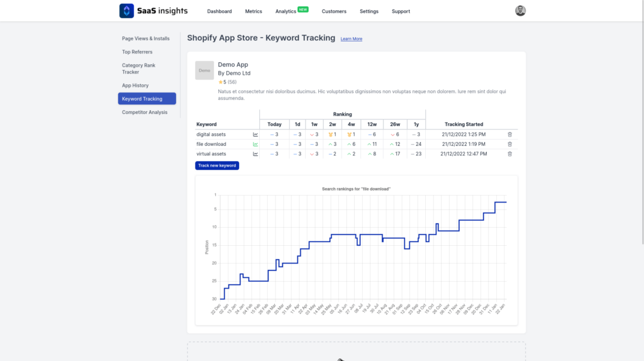Show chart for digital assets keyword

(255, 135)
